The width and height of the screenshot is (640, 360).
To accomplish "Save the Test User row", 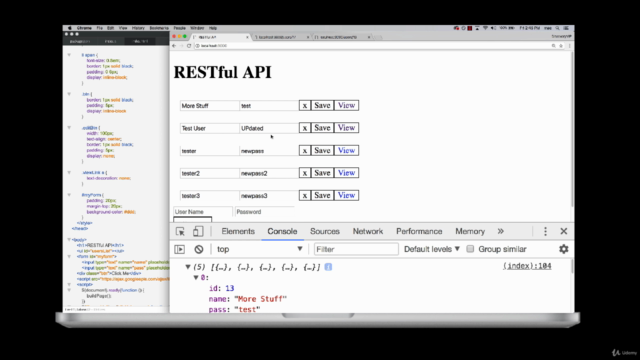I will pos(322,128).
